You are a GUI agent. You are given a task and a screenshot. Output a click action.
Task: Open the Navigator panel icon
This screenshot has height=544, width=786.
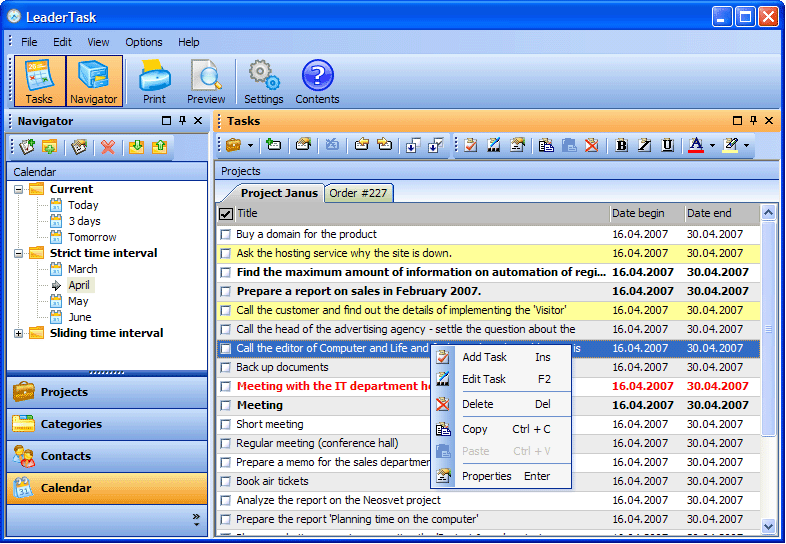point(94,81)
